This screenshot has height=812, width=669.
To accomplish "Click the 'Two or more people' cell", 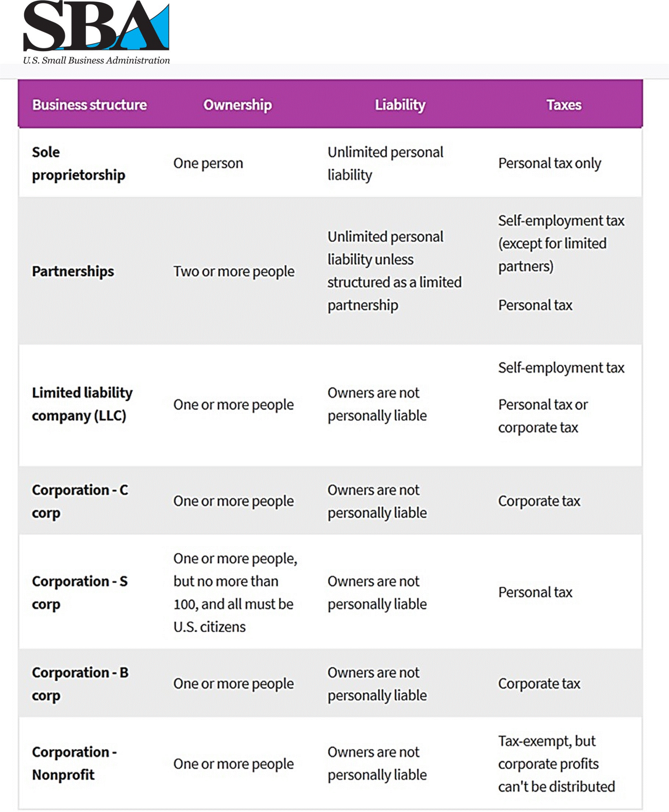I will 234,271.
